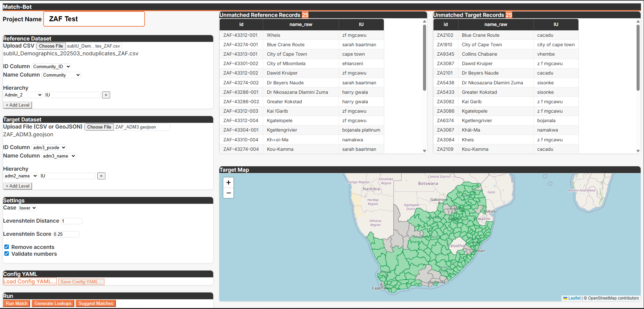Image resolution: width=644 pixels, height=309 pixels.
Task: Sort reference table by name_raw header
Action: point(300,25)
